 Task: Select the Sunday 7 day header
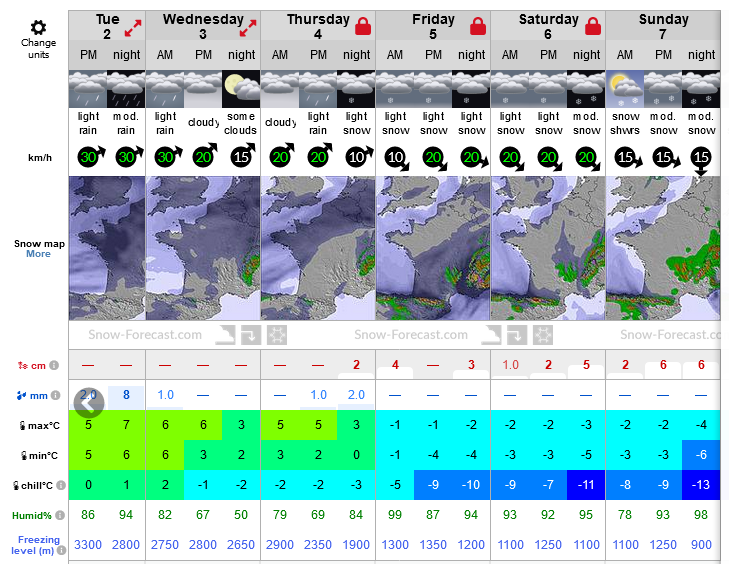coord(663,27)
